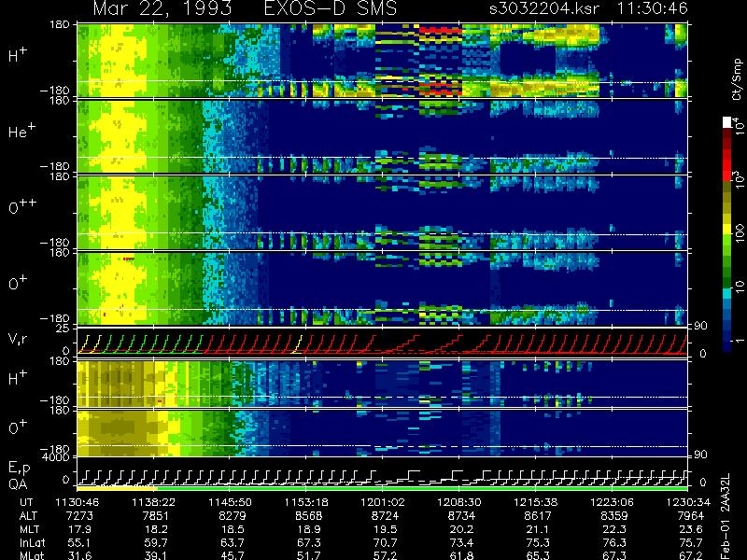Viewport: 747px width, 560px height.
Task: Click the 'V,r' panel label
Action: pyautogui.click(x=18, y=339)
